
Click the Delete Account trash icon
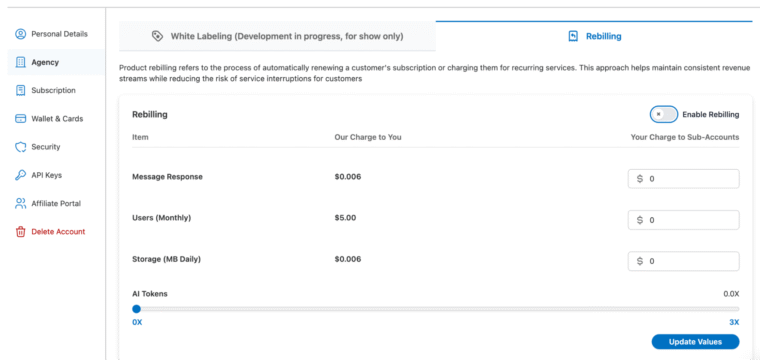pyautogui.click(x=20, y=232)
